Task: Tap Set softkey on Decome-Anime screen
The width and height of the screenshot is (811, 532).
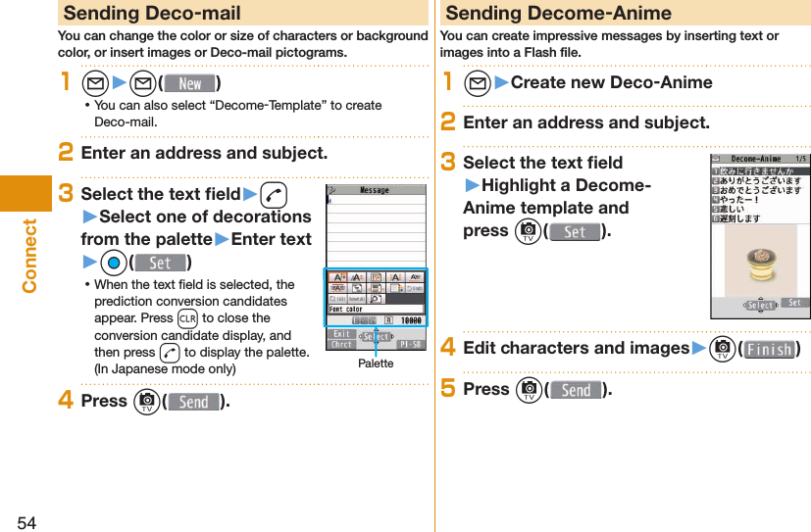Action: point(794,303)
